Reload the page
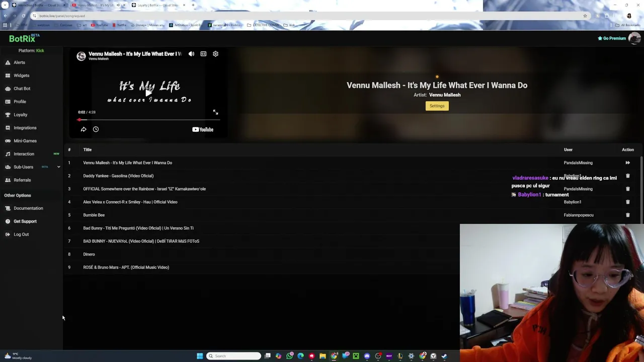Image resolution: width=644 pixels, height=362 pixels. click(23, 16)
